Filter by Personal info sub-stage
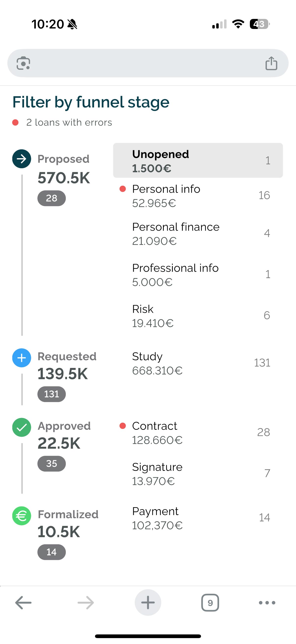Image resolution: width=296 pixels, height=644 pixels. pos(198,196)
